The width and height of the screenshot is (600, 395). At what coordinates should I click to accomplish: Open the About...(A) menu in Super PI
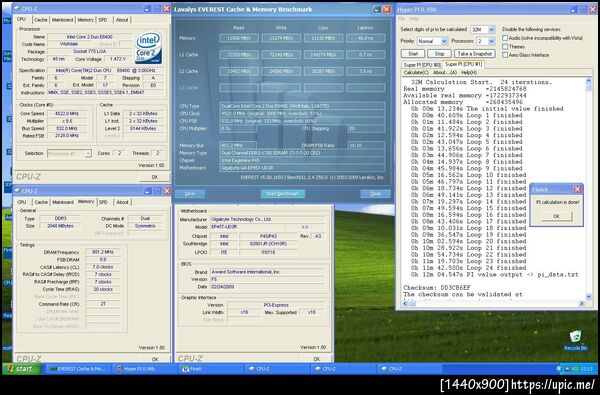(445, 72)
